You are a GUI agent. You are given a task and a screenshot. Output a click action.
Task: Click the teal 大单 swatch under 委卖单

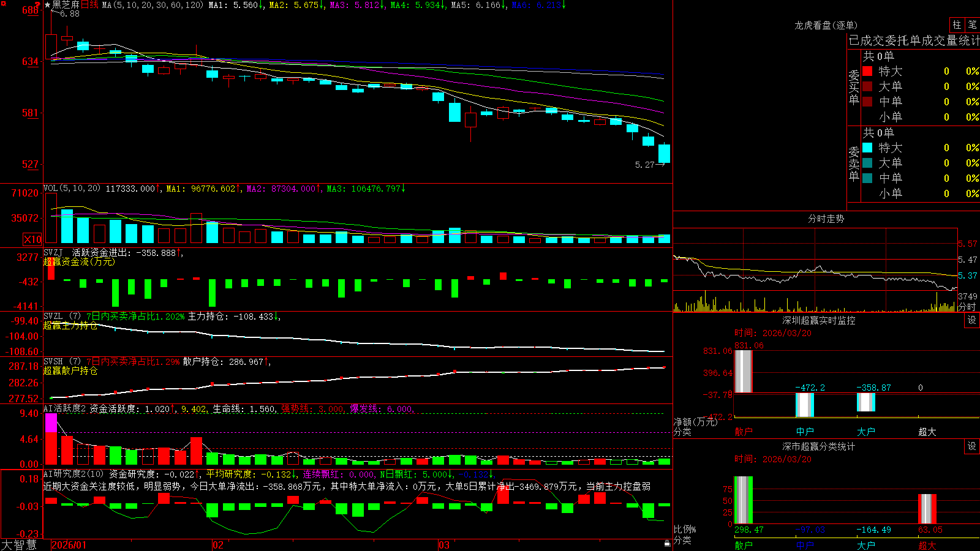pos(867,163)
